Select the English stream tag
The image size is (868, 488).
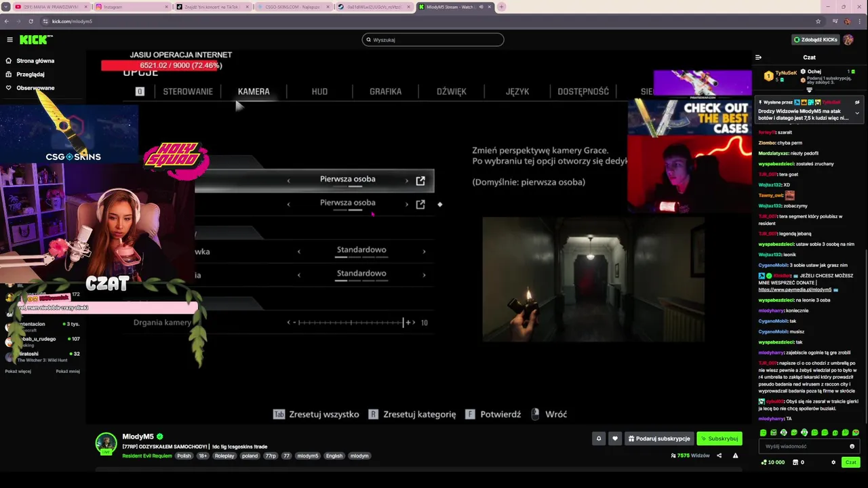pyautogui.click(x=334, y=456)
